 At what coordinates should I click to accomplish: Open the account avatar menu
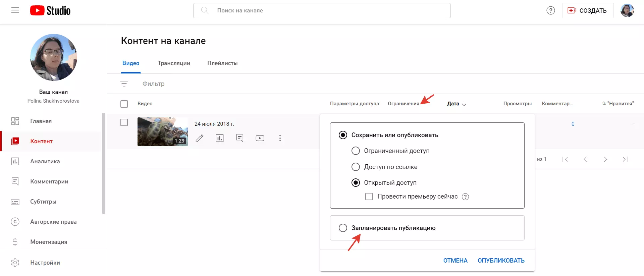pyautogui.click(x=627, y=10)
